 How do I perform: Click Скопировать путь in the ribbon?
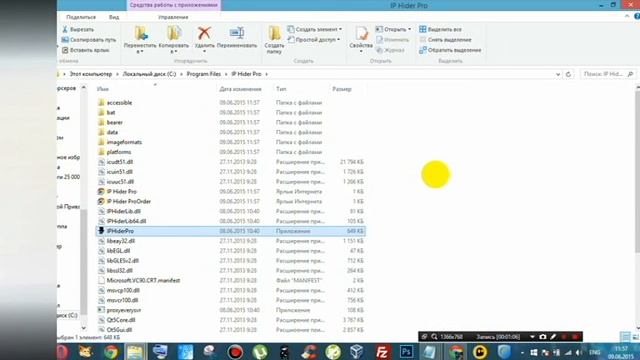89,40
